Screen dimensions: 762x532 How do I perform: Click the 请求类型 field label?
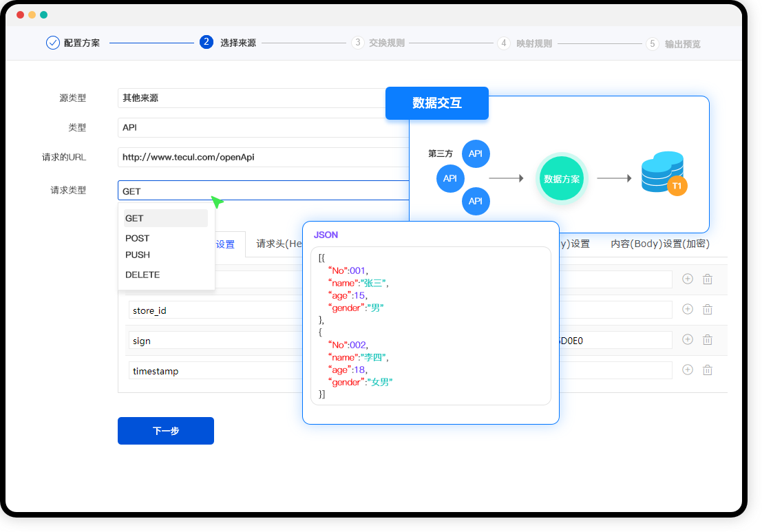69,190
